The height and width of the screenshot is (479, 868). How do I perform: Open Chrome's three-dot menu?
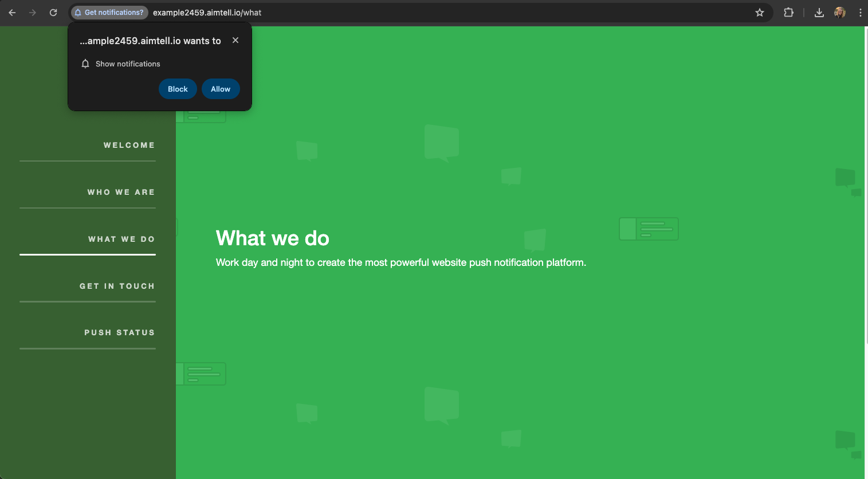860,13
